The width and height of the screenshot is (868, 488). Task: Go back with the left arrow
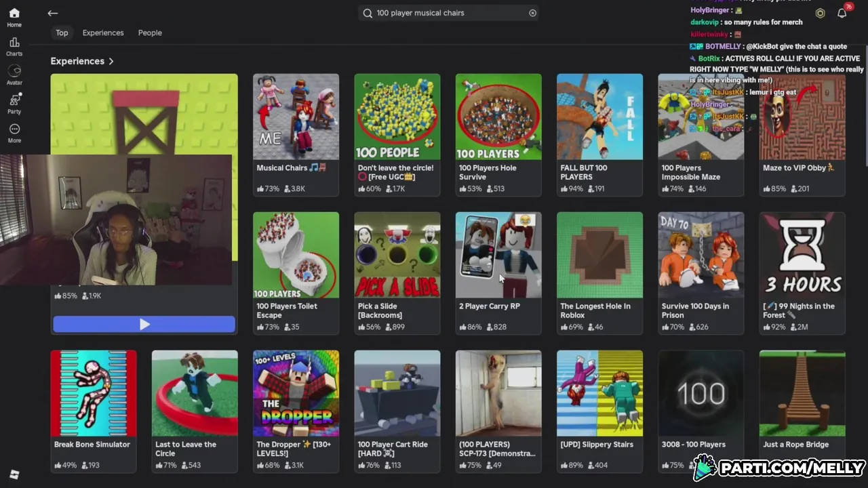(53, 13)
